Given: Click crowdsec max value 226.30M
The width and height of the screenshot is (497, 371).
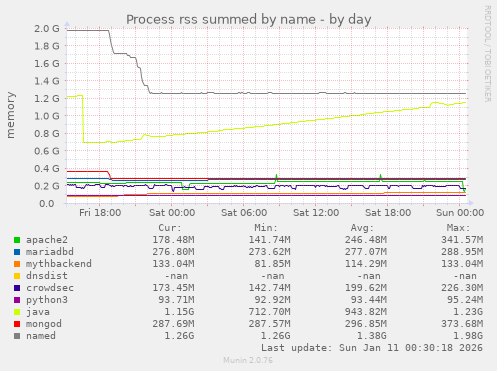Looking at the screenshot, I should pyautogui.click(x=462, y=288).
